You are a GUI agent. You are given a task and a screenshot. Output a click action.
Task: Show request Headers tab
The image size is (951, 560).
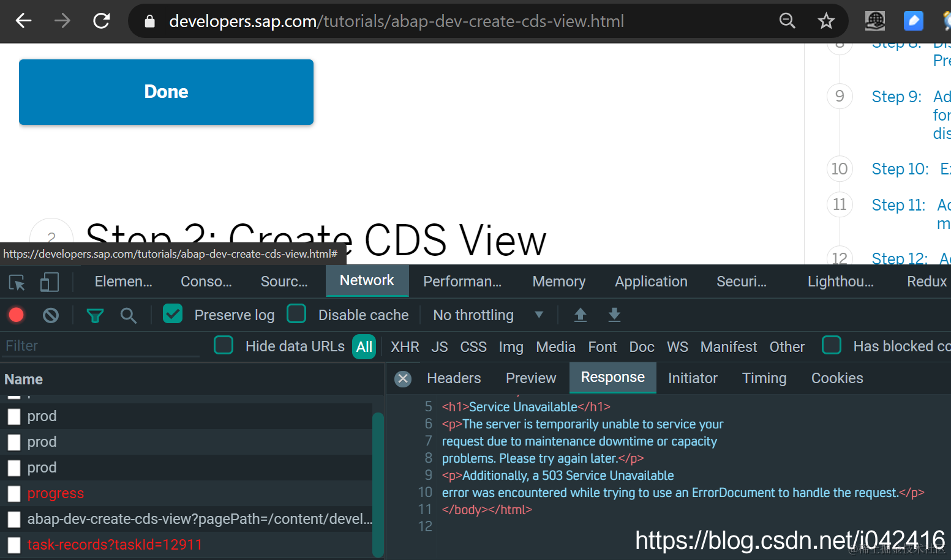(x=454, y=378)
